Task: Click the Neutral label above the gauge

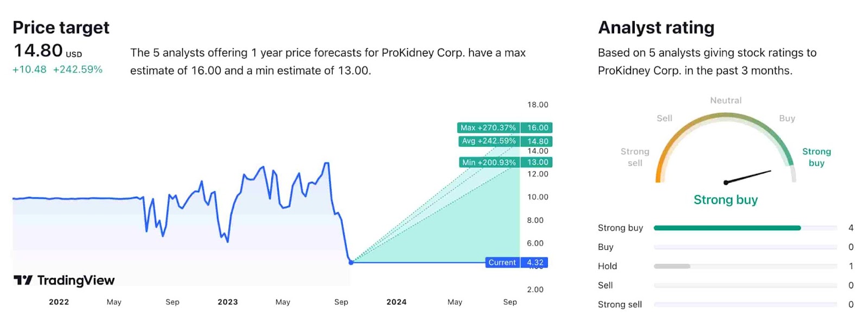Action: [726, 101]
